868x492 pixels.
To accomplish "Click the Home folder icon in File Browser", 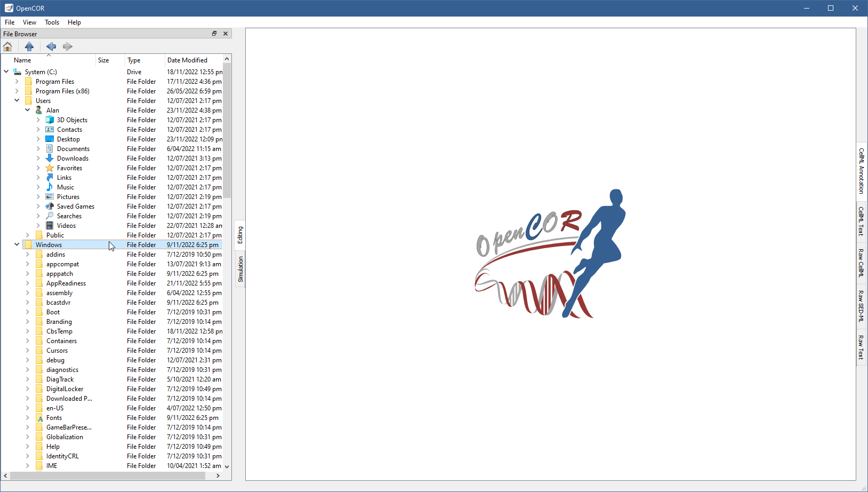I will [8, 46].
